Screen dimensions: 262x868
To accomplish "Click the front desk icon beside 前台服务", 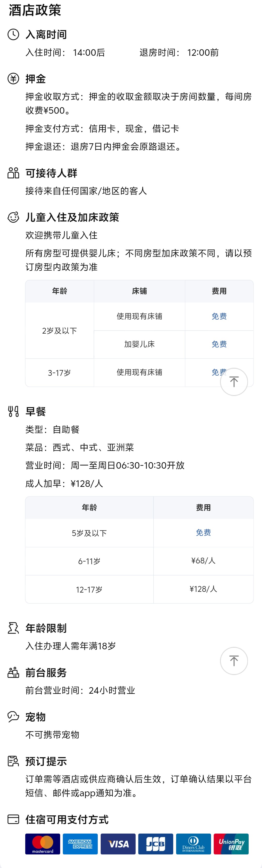I will [x=13, y=673].
